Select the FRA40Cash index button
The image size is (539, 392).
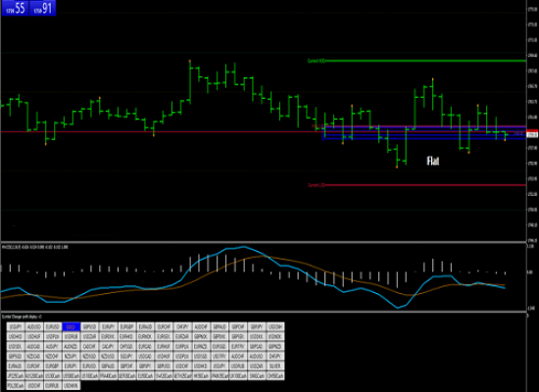point(108,376)
